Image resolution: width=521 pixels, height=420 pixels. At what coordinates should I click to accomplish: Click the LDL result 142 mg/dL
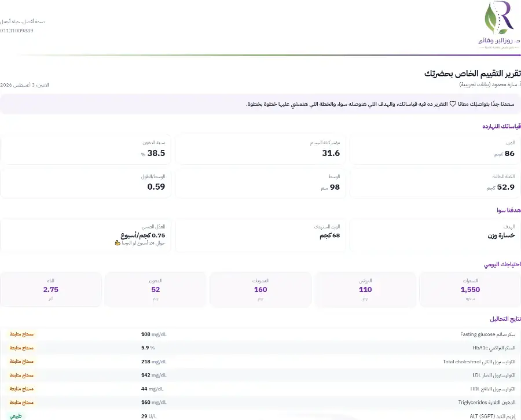pyautogui.click(x=154, y=375)
